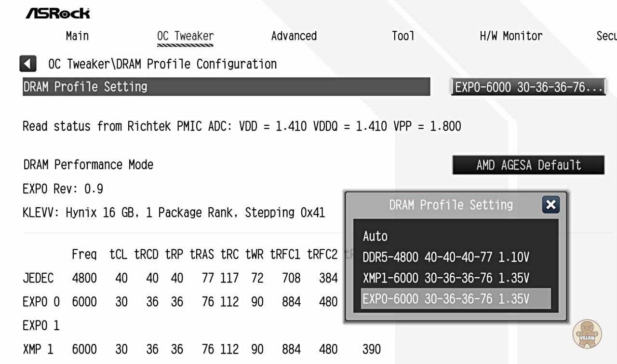Click the KLEVV Hynix 16 GB module info

click(174, 213)
